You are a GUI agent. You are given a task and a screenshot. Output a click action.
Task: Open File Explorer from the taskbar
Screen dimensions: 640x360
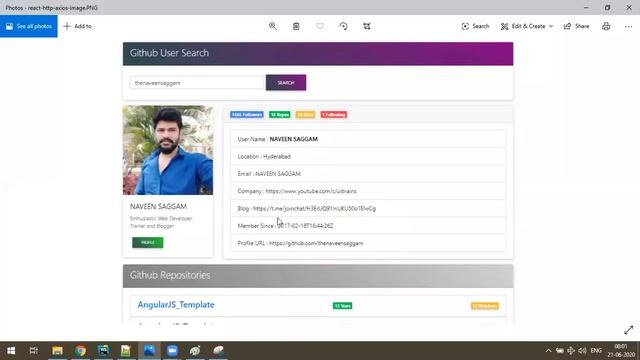coord(57,351)
